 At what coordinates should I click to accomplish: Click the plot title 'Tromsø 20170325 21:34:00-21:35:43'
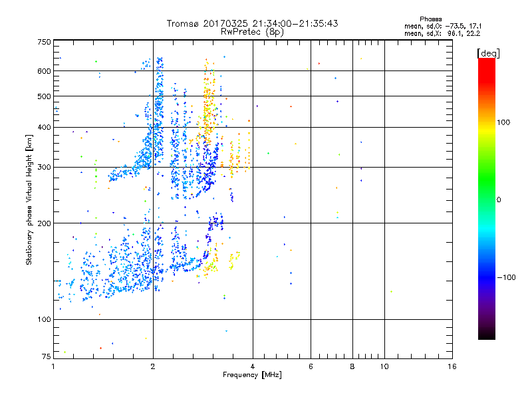(252, 23)
